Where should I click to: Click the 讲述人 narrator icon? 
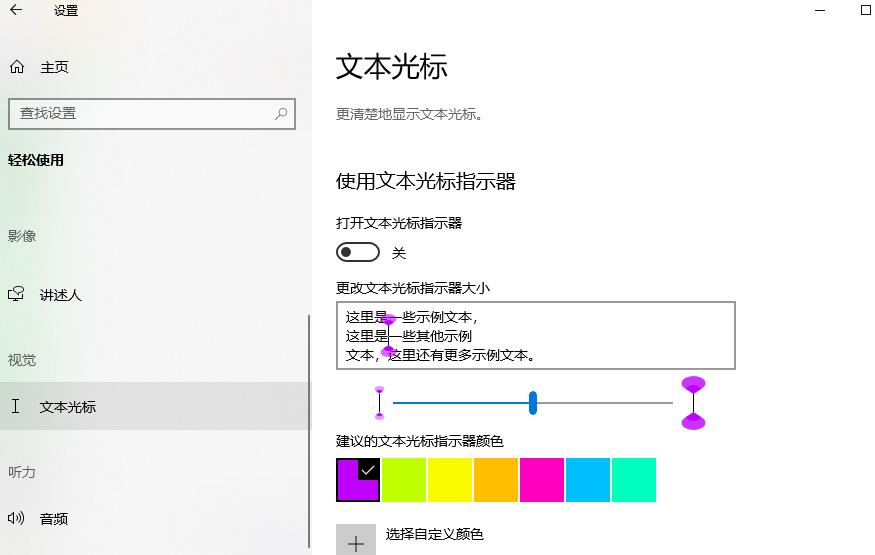click(x=16, y=295)
